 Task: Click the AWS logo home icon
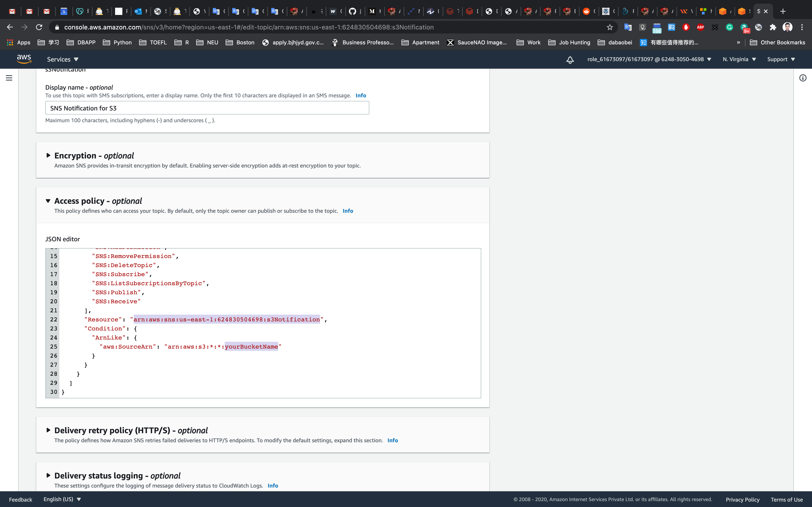[24, 59]
